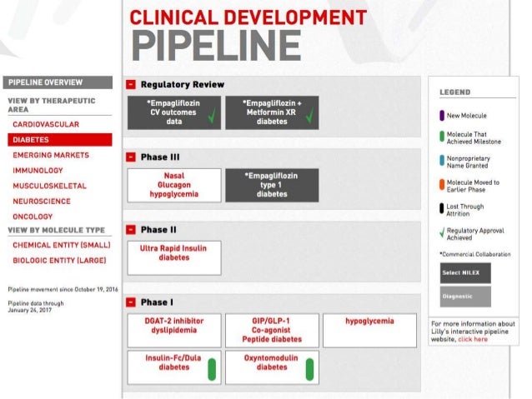The image size is (532, 399).
Task: Click black Lost Through Attrition legend marker
Action: tap(441, 209)
